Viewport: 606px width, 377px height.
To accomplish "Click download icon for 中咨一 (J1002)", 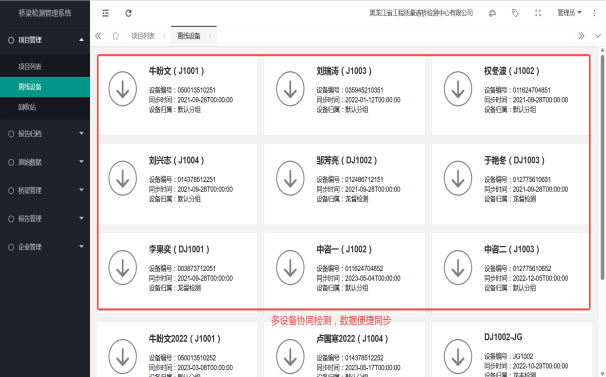I will point(290,267).
